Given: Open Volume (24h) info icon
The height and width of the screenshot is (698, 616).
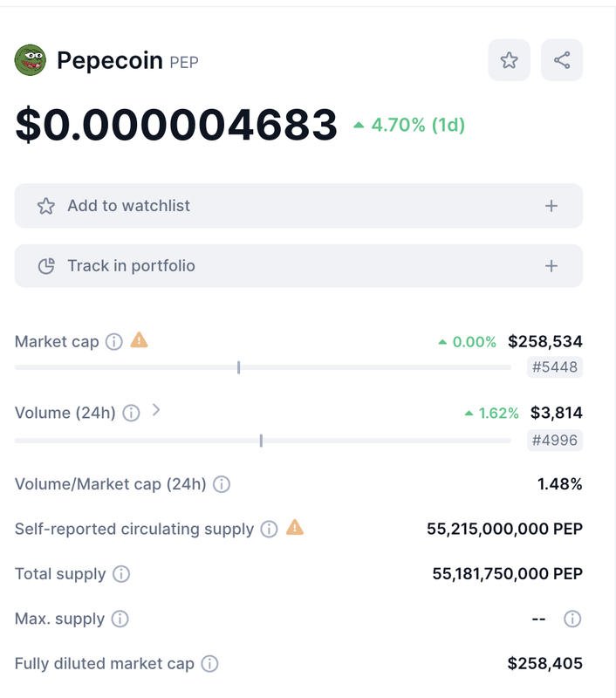Looking at the screenshot, I should pos(131,413).
